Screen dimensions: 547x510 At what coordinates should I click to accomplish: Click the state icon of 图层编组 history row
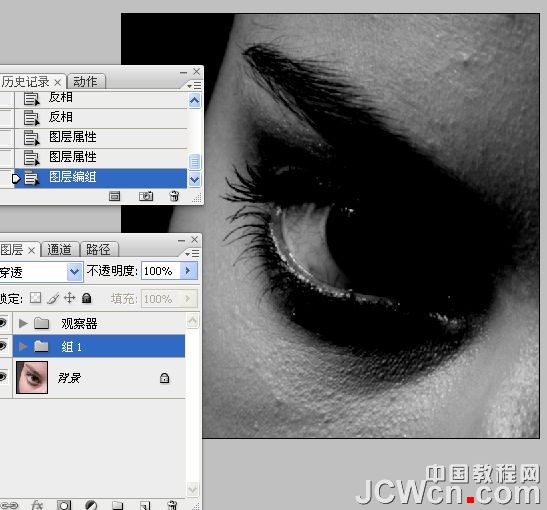pos(31,178)
